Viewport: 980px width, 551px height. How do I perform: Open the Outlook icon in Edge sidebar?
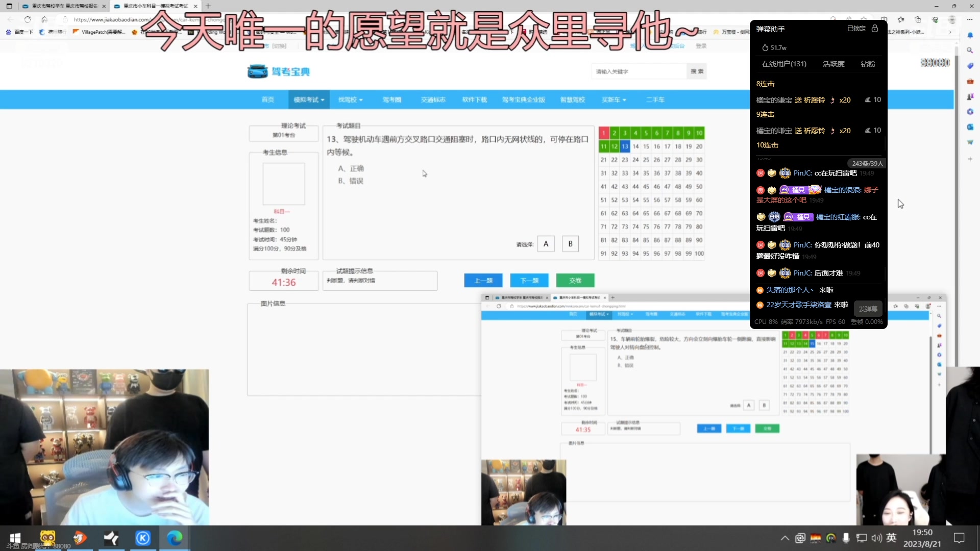click(x=970, y=127)
